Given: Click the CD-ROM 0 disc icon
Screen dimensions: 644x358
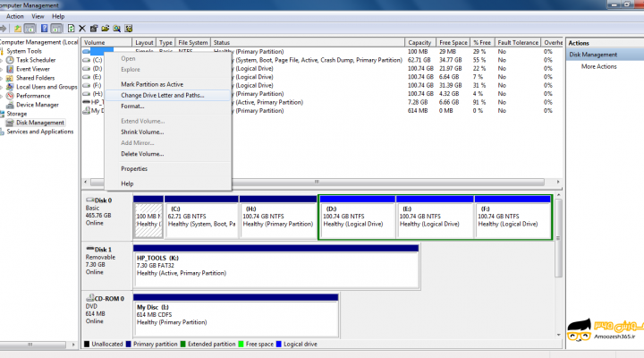Looking at the screenshot, I should click(89, 298).
